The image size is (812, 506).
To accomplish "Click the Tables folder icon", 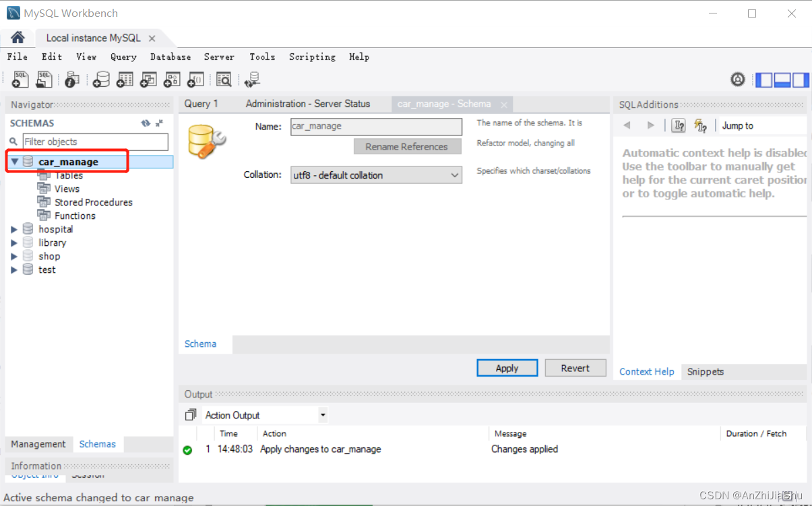I will 44,175.
